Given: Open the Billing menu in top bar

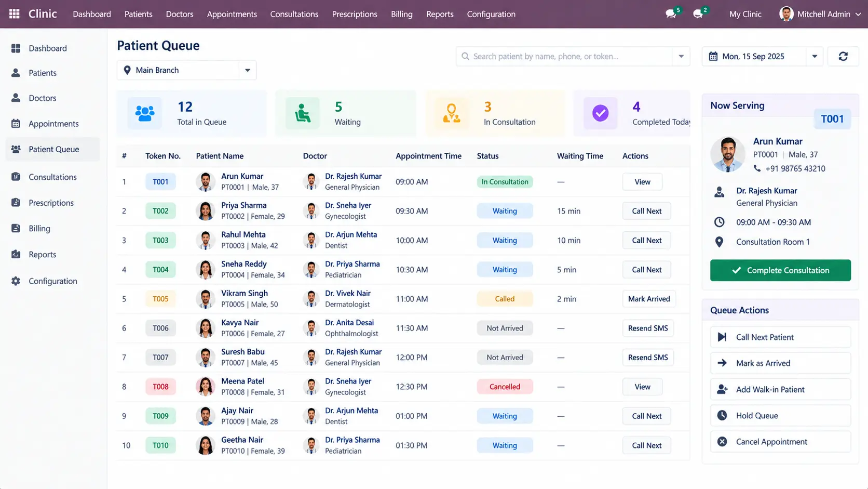Looking at the screenshot, I should [x=402, y=14].
